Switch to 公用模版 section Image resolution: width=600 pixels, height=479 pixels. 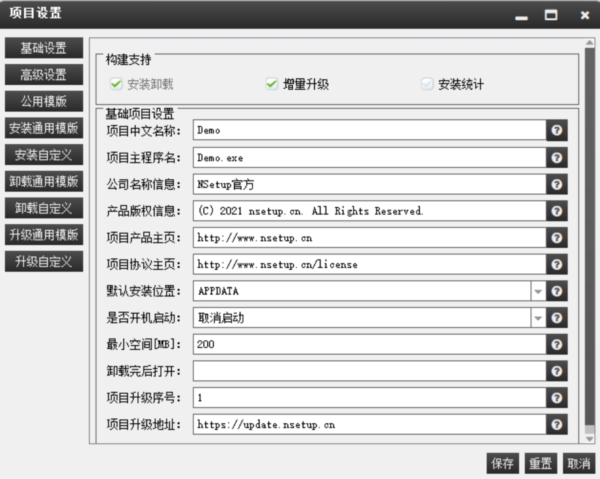point(44,101)
